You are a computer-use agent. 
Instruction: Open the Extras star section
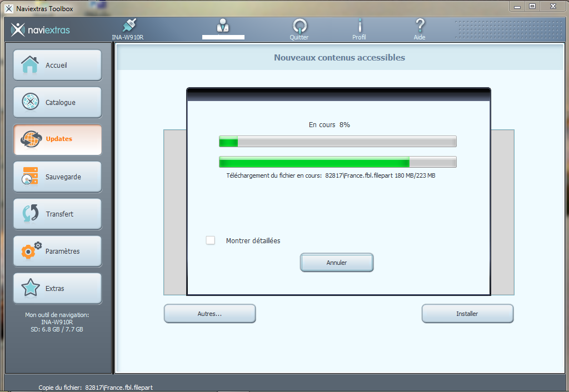[x=57, y=289]
